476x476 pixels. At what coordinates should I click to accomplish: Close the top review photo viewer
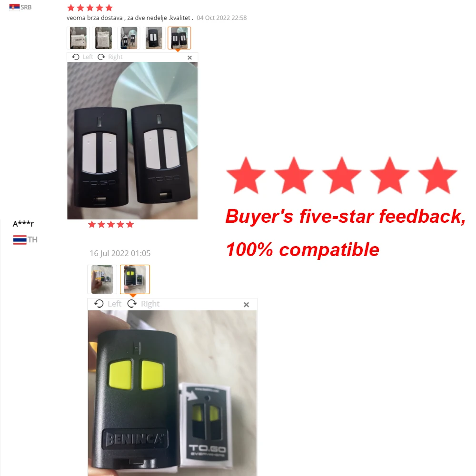click(190, 58)
